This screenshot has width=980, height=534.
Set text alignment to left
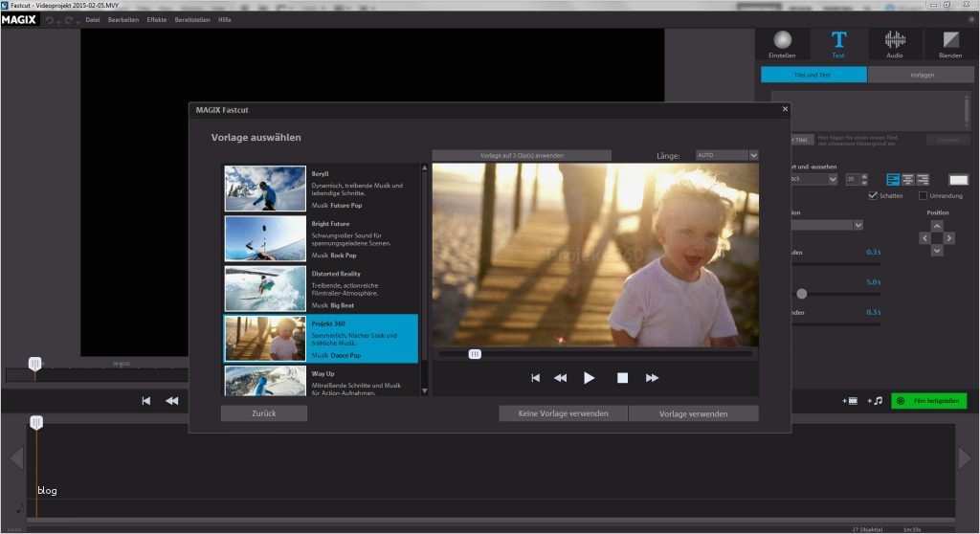point(893,179)
